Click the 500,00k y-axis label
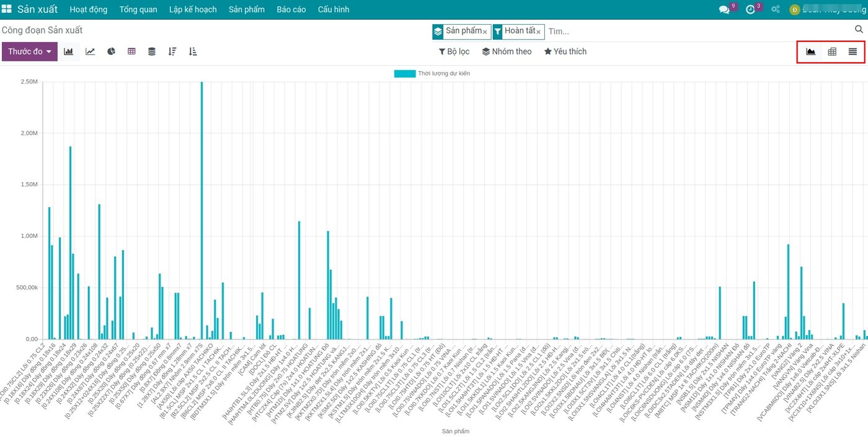Image resolution: width=868 pixels, height=436 pixels. (27, 287)
